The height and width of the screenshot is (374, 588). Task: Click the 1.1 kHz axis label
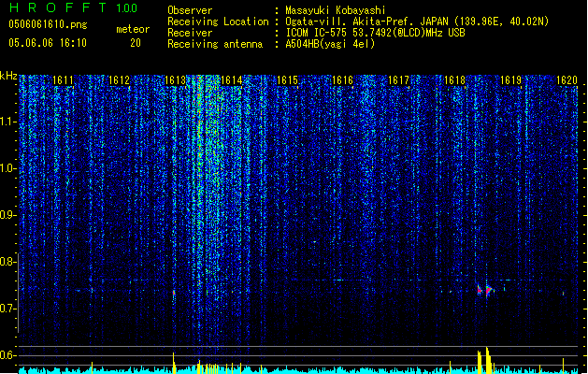pos(8,122)
